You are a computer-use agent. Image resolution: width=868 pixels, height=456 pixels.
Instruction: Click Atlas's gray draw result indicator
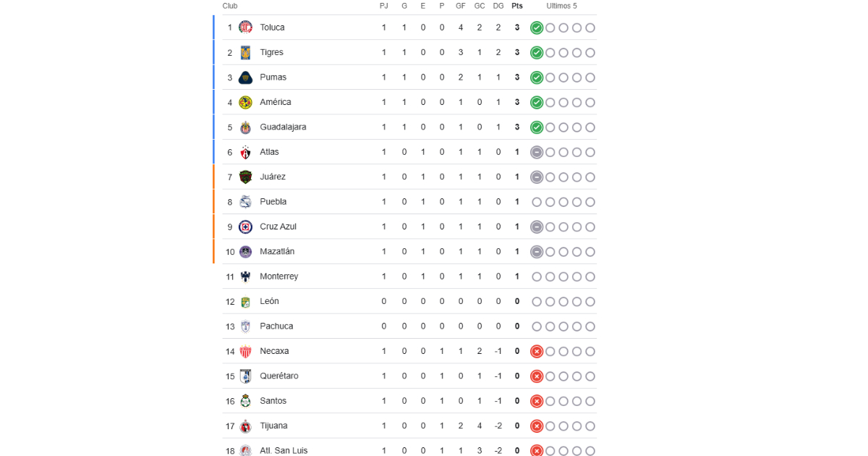tap(536, 152)
